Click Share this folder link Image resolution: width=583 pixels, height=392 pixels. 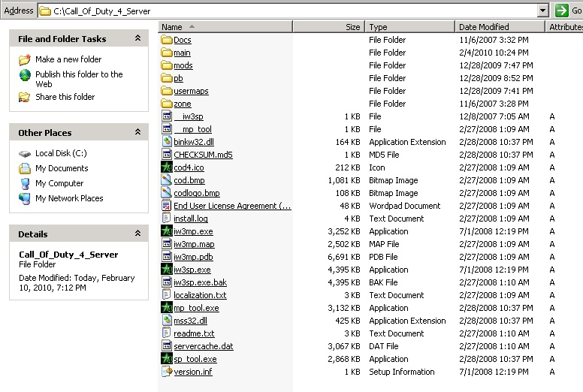coord(65,97)
